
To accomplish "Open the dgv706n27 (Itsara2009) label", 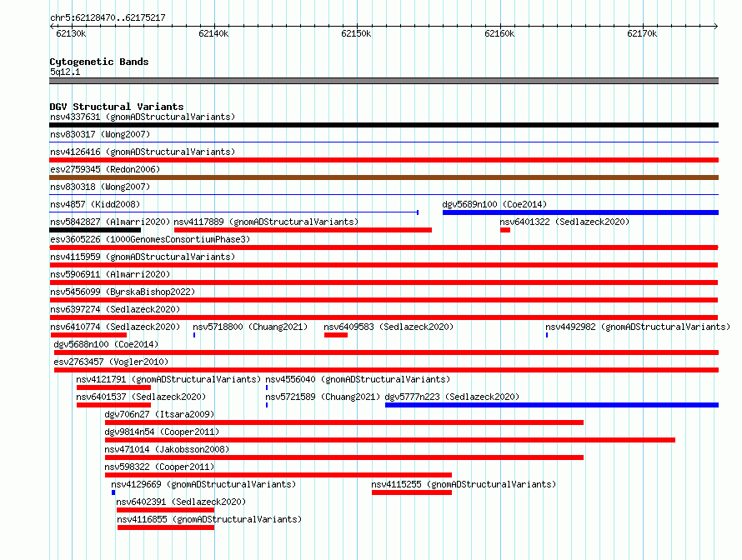I will click(159, 414).
